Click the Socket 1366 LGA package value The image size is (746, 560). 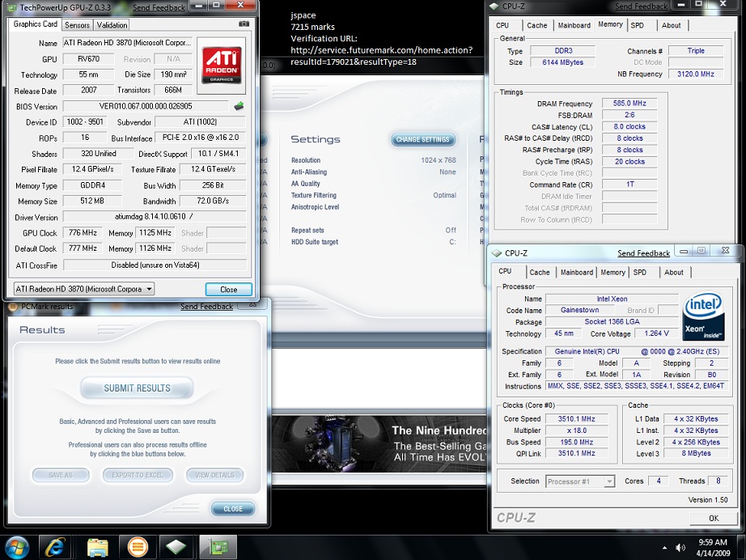[x=612, y=321]
